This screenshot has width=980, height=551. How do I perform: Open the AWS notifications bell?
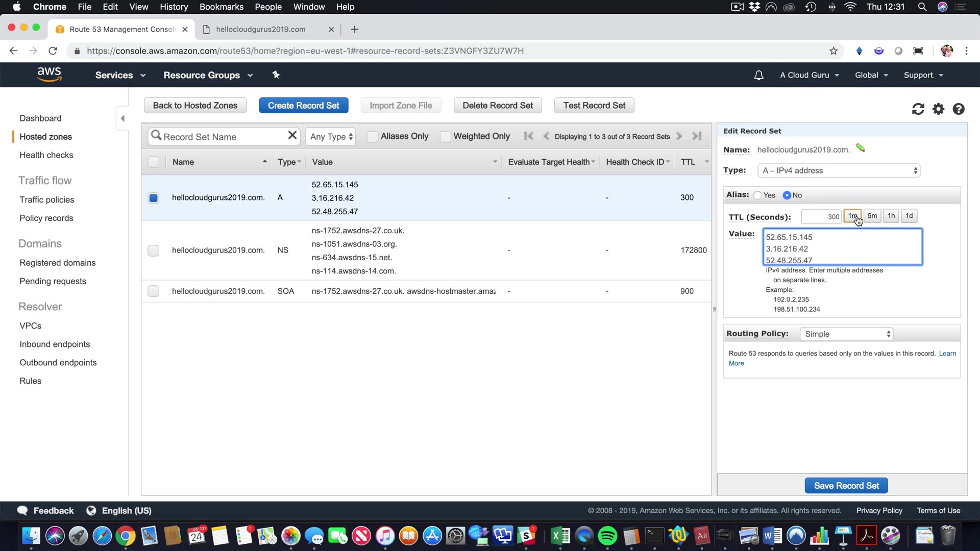pyautogui.click(x=758, y=75)
